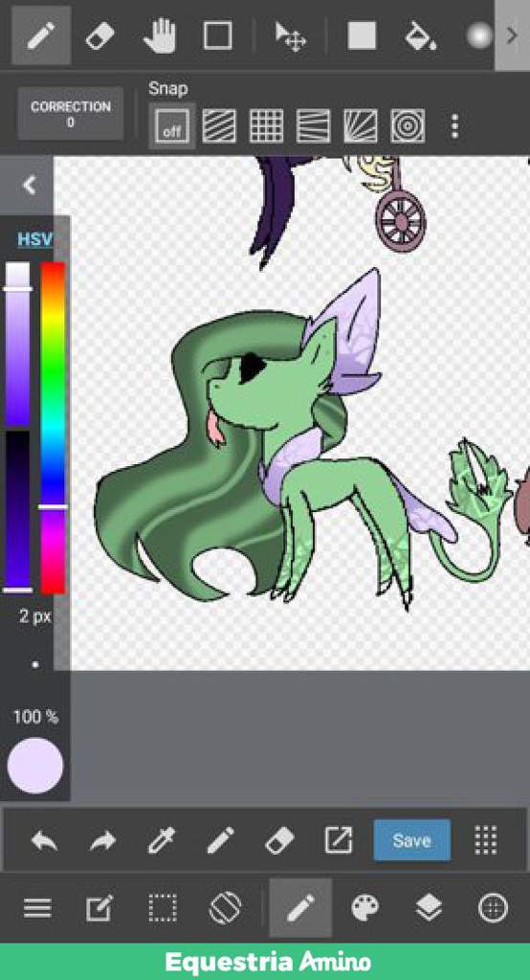Tap the Undo arrow
The width and height of the screenshot is (530, 980).
44,840
